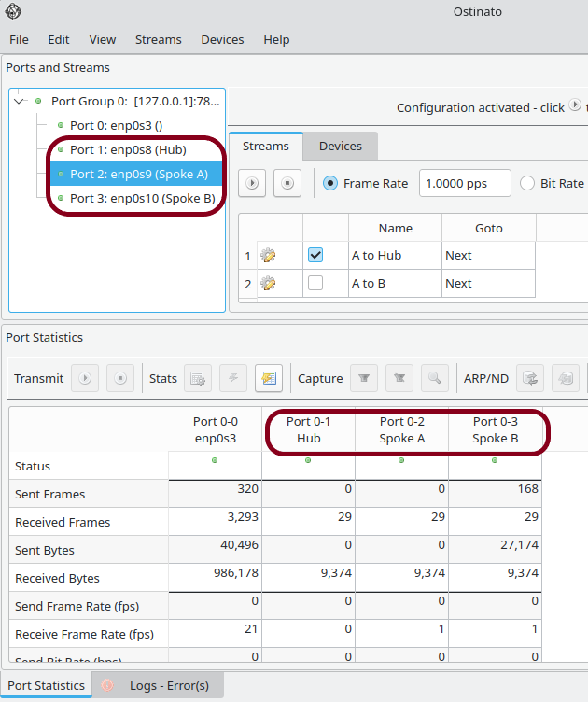Screen dimensions: 588x702
Task: Open the gear icon for stream 1
Action: click(x=269, y=255)
